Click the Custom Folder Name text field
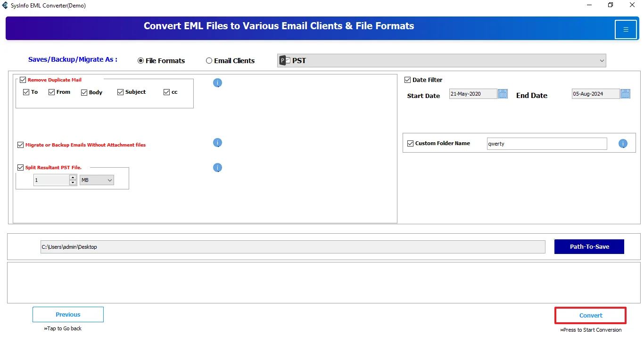Image resolution: width=644 pixels, height=343 pixels. 547,144
